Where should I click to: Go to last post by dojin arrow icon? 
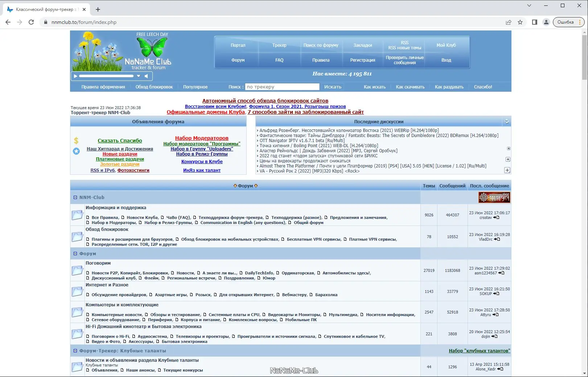tap(495, 336)
